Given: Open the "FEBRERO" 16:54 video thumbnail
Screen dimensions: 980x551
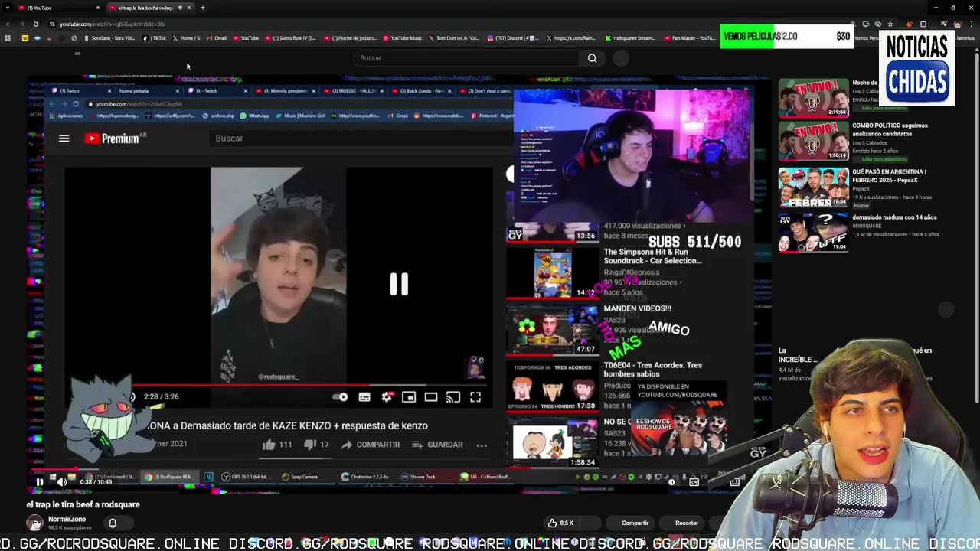Looking at the screenshot, I should click(813, 187).
